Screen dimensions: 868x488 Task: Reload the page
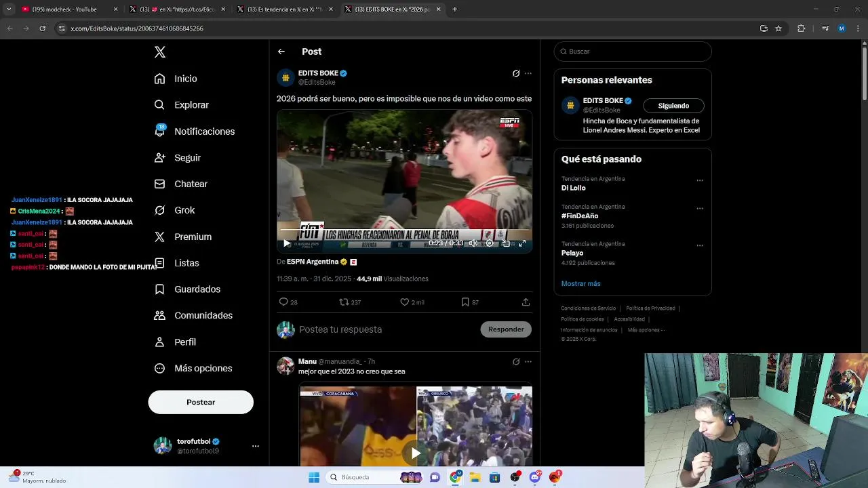click(42, 28)
